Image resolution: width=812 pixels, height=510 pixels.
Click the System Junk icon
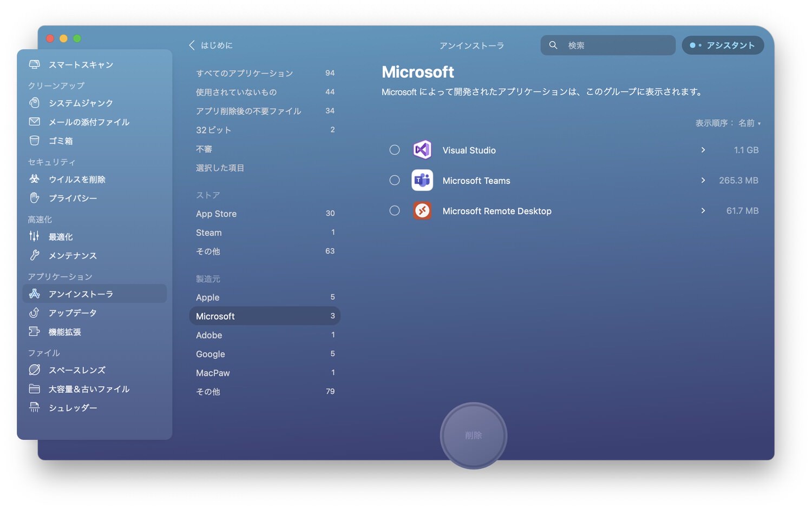point(34,103)
